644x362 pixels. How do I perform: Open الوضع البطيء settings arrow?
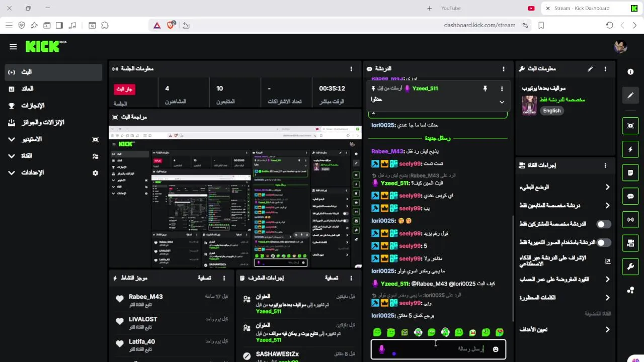607,187
